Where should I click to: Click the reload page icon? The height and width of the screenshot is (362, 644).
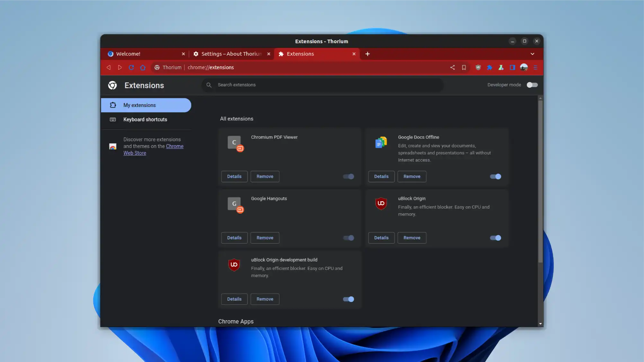[131, 67]
